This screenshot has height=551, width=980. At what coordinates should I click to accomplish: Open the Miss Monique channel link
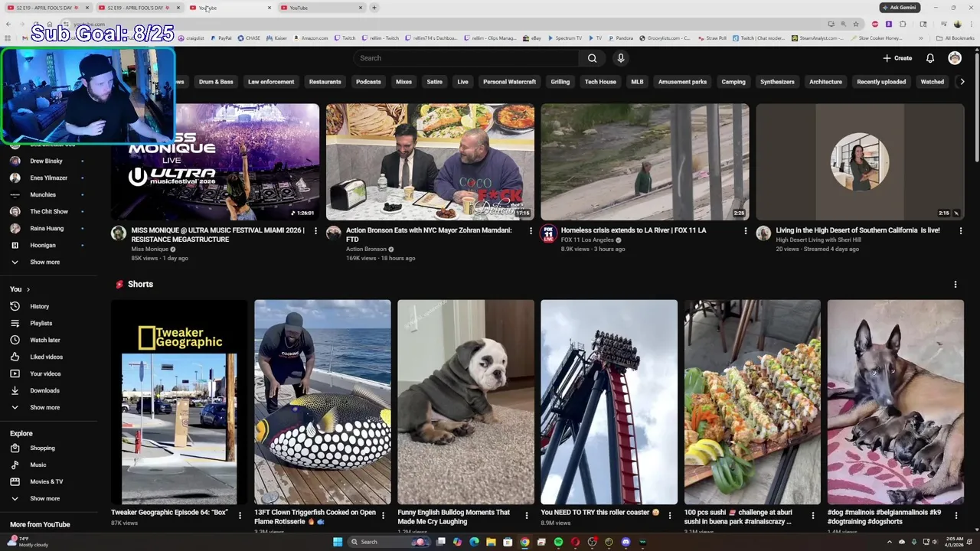coord(150,249)
